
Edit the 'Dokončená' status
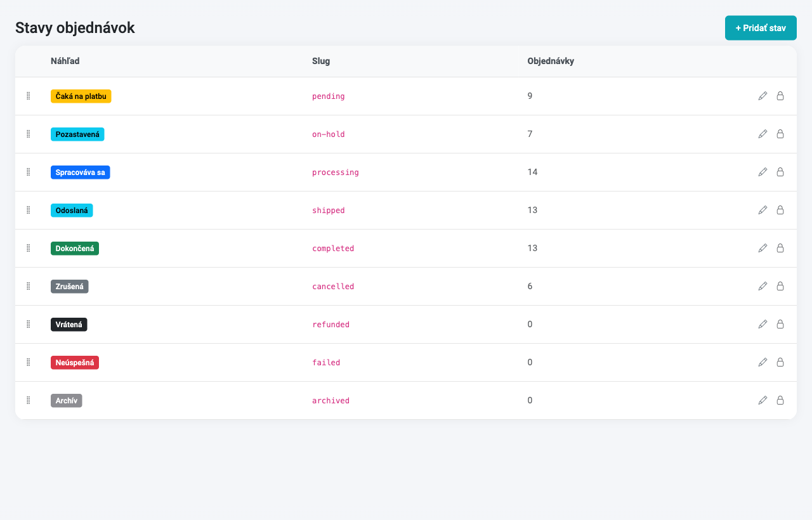(763, 248)
